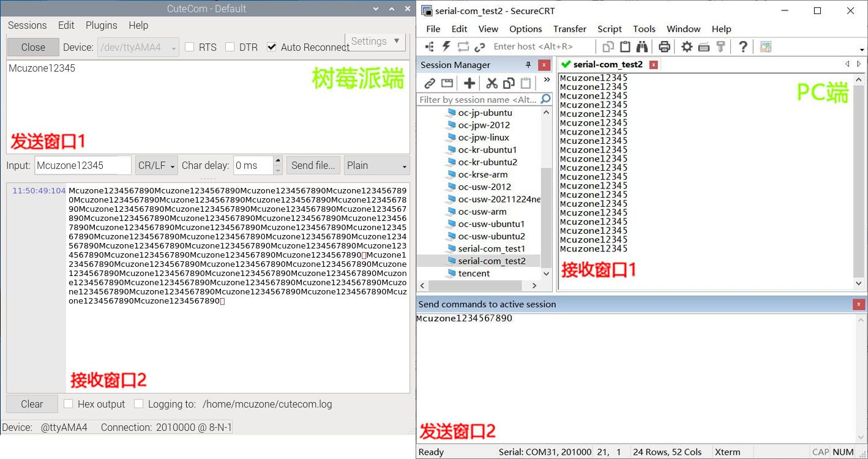
Task: Expand the Session Manager toolbar overflow chevron
Action: [x=547, y=80]
